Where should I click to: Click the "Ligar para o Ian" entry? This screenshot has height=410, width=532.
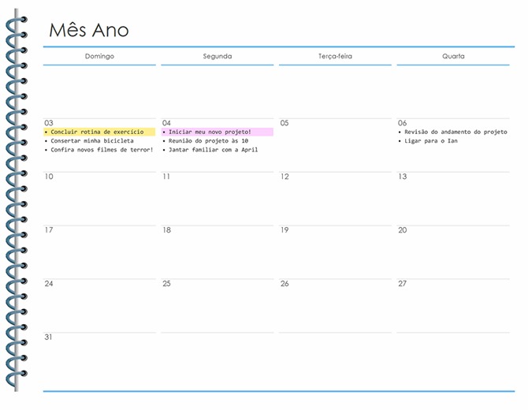pyautogui.click(x=430, y=140)
